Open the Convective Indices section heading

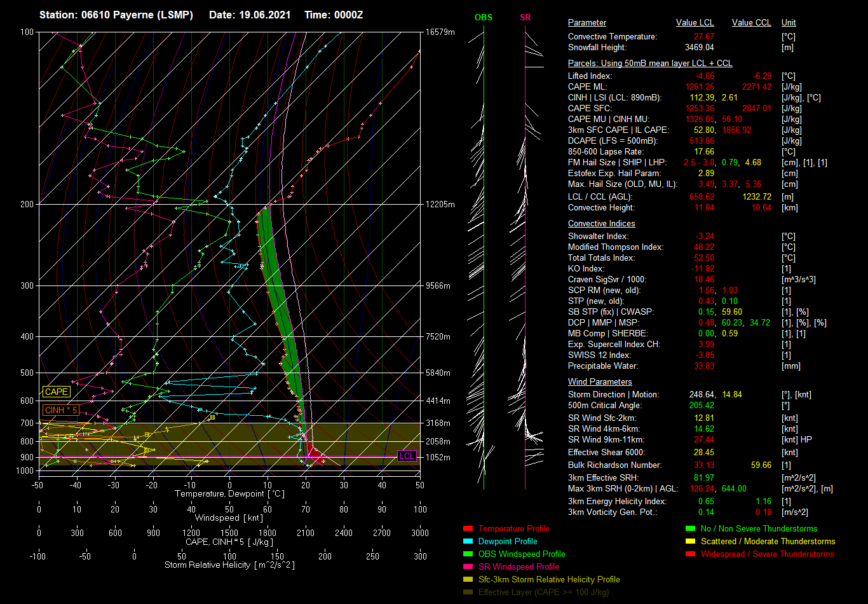601,224
